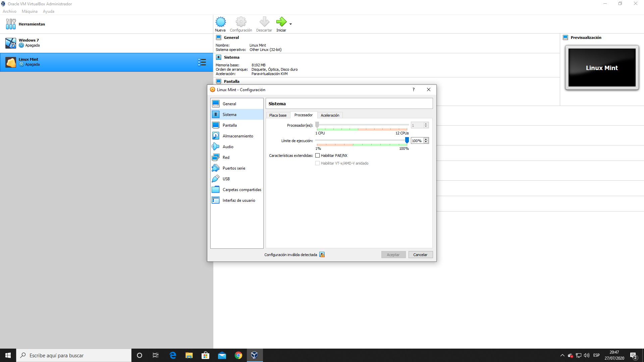The height and width of the screenshot is (362, 644).
Task: Click the Cancelar button
Action: click(420, 255)
